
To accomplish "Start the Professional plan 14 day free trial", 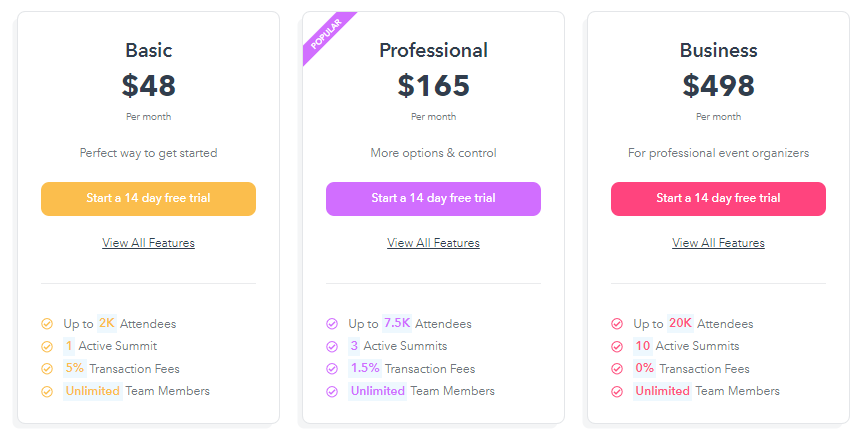I will 434,199.
